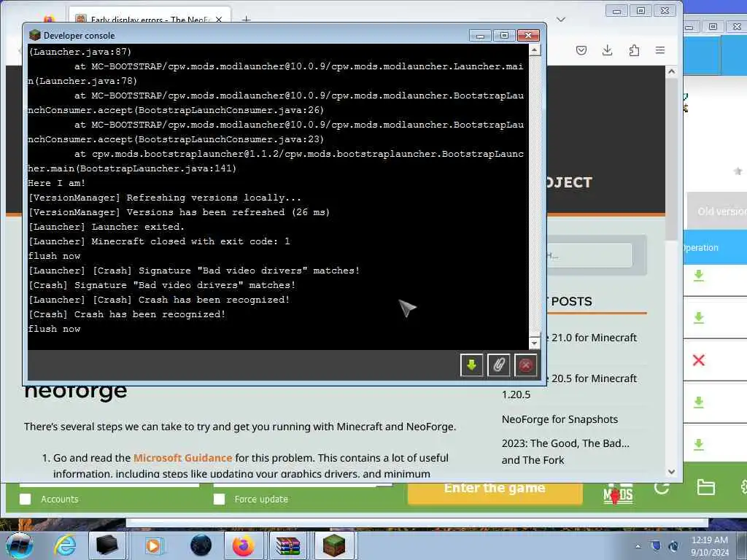
Task: Click '[Crash] Signature "Bad video drivers" matches!' line
Action: click(x=162, y=285)
